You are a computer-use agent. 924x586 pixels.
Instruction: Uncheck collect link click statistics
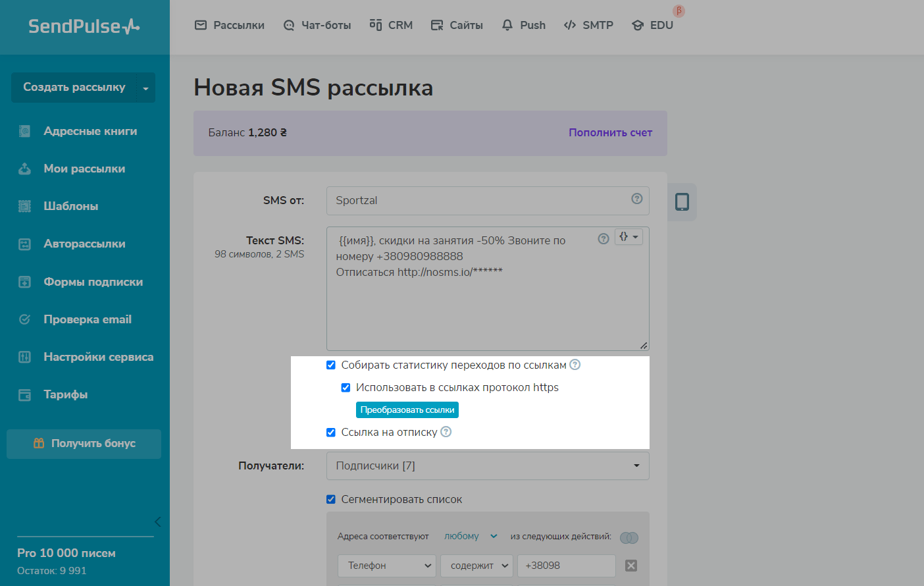[331, 365]
